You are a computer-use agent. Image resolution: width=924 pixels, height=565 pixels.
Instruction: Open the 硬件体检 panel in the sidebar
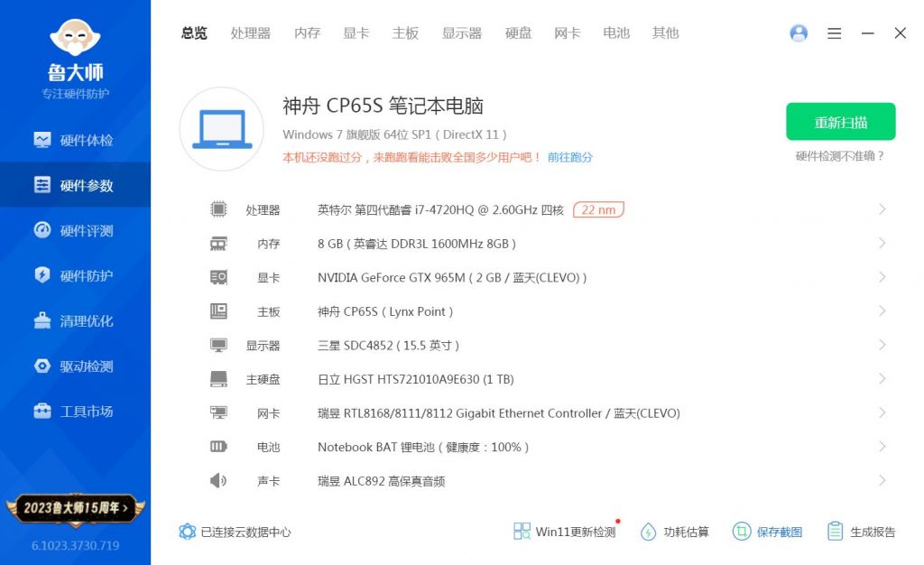point(76,140)
